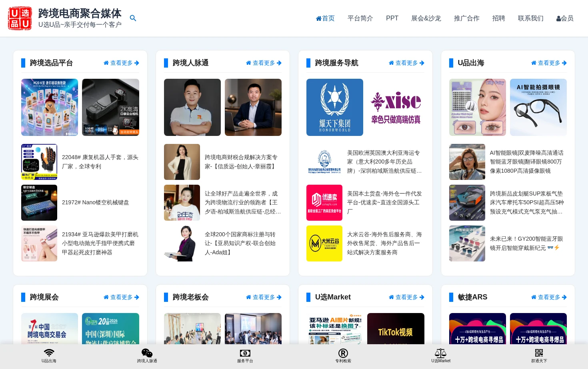588x369 pixels.
Task: Open 22048# 康复机器人手套 listing
Action: [100, 162]
